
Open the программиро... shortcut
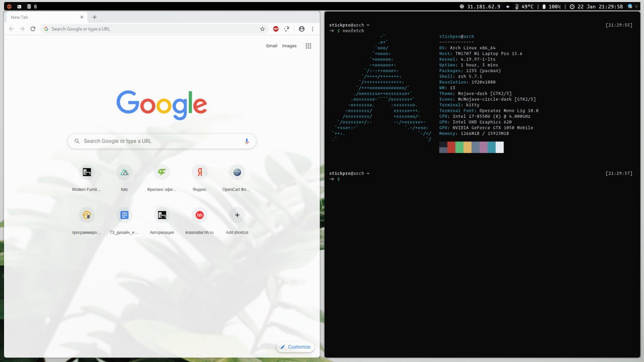point(87,221)
